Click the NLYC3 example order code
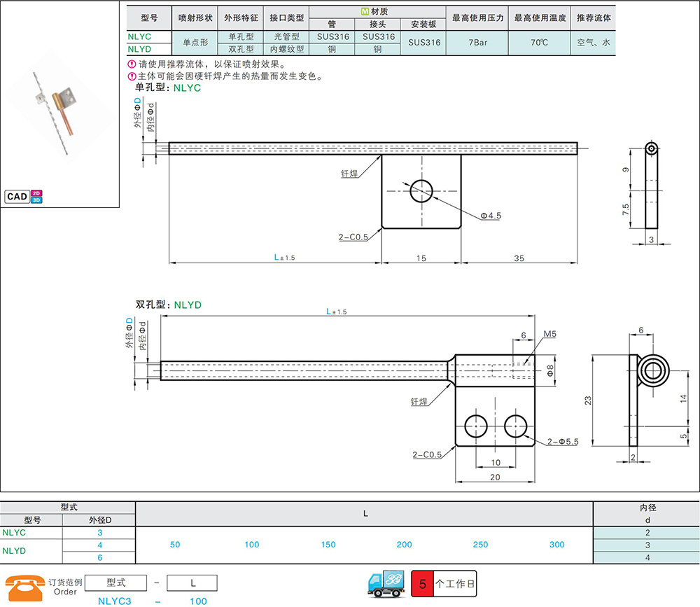This screenshot has width=700, height=607. pos(115,601)
